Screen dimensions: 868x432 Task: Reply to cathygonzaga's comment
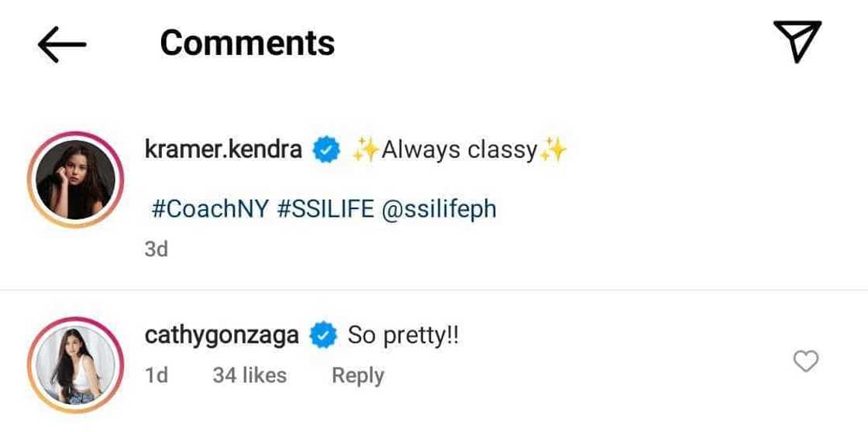point(357,375)
